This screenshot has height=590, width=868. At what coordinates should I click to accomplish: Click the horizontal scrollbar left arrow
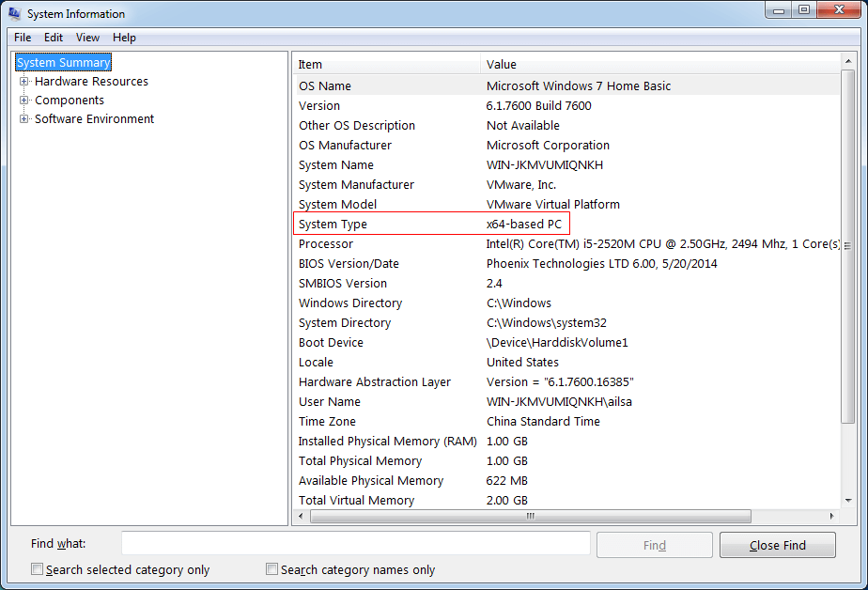tap(301, 516)
